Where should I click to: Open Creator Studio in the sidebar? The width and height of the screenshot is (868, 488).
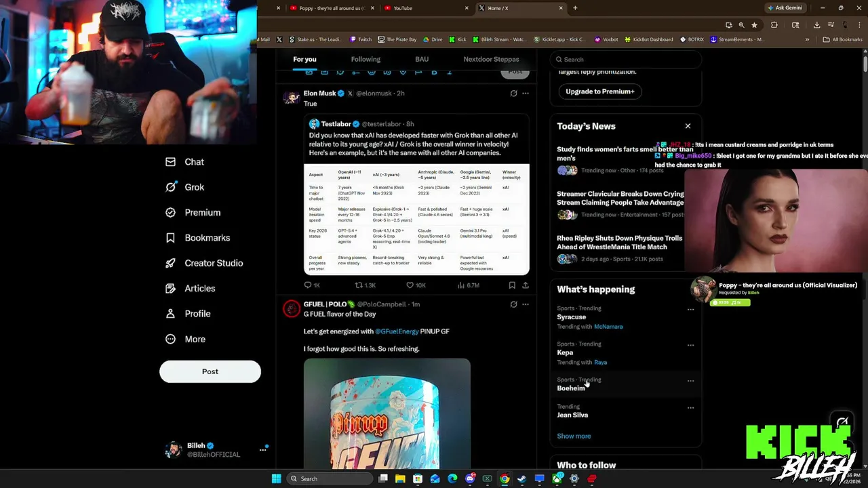203,263
